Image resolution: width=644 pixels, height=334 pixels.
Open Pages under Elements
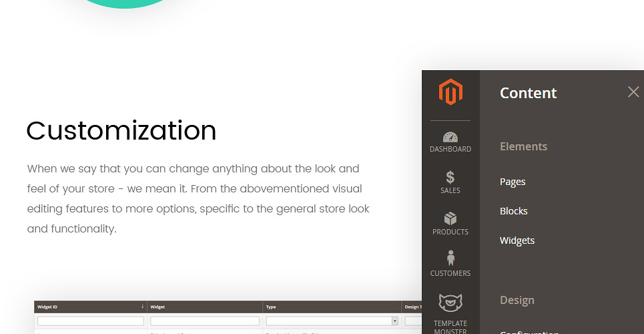point(513,182)
